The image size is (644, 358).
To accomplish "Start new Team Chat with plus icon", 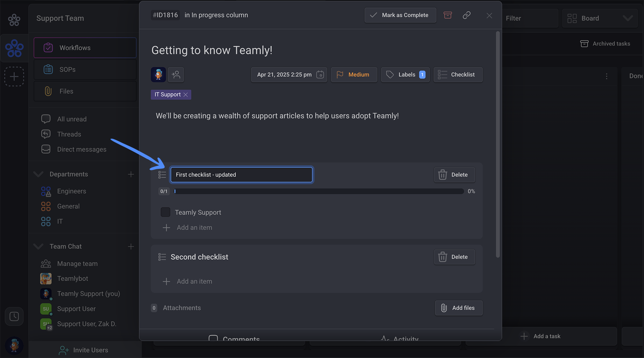I will click(131, 247).
